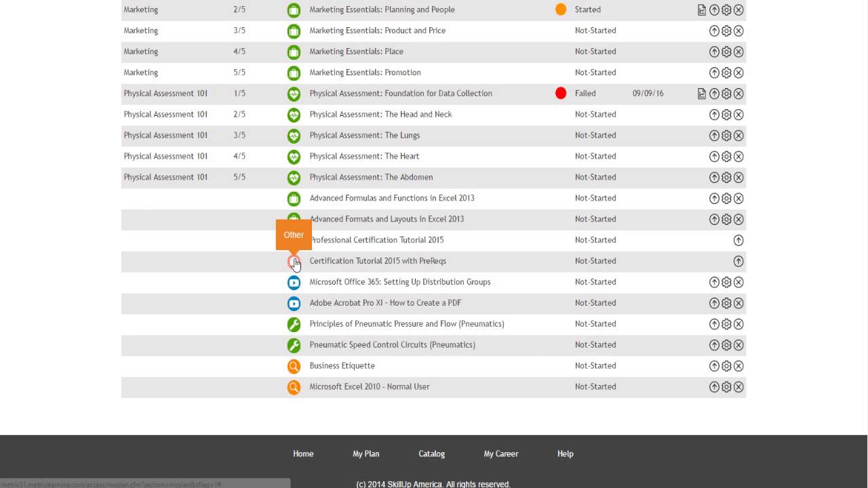Open Certification Tutorial 2015 with PreReqs

[378, 261]
